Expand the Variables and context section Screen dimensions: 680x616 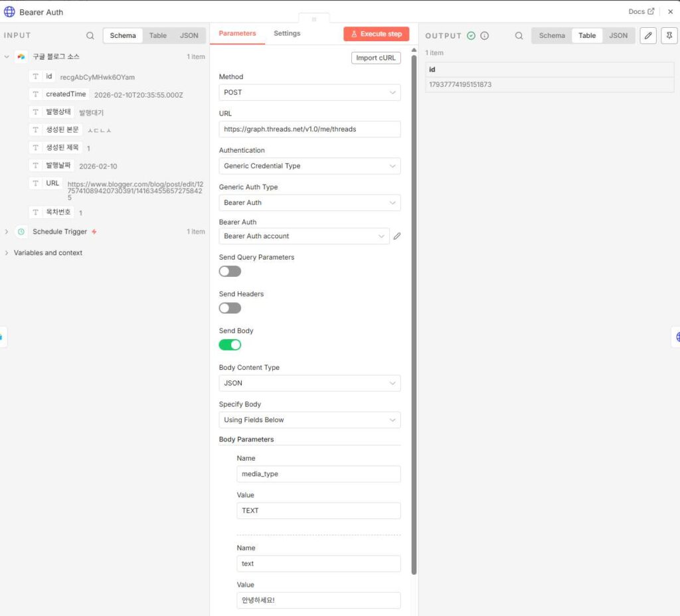click(x=48, y=253)
